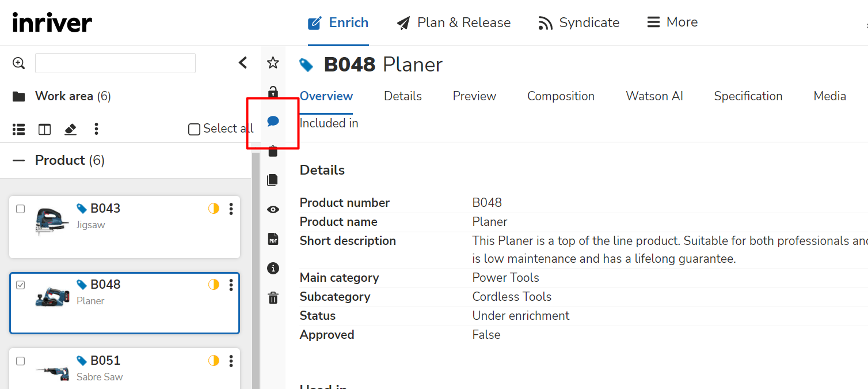The height and width of the screenshot is (389, 868).
Task: Click B051 completeness indicator
Action: tap(214, 361)
